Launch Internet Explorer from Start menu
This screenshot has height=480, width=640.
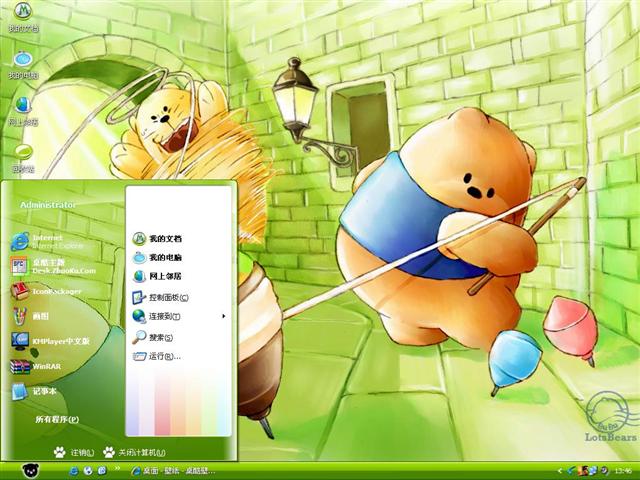tap(47, 241)
